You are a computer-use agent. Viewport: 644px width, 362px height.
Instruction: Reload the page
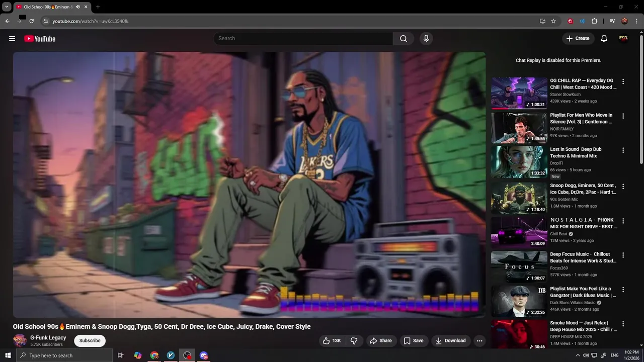coord(31,21)
